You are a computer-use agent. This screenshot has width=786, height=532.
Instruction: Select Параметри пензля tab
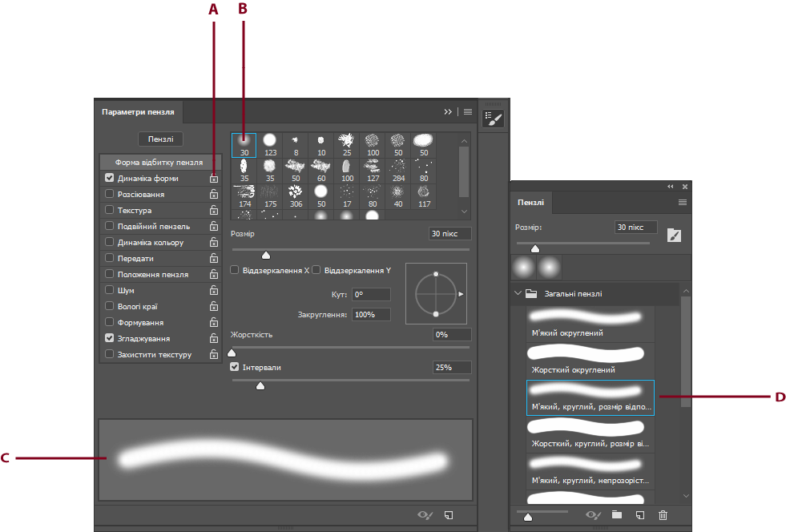click(139, 112)
